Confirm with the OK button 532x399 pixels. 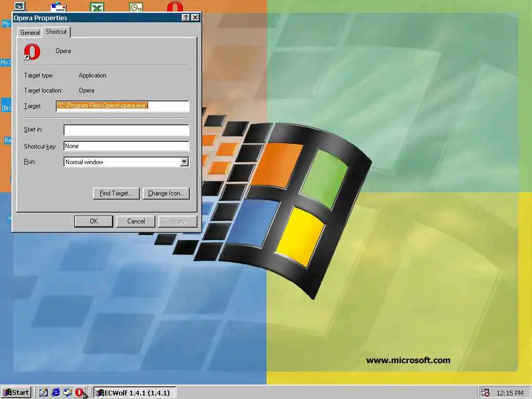[x=94, y=221]
